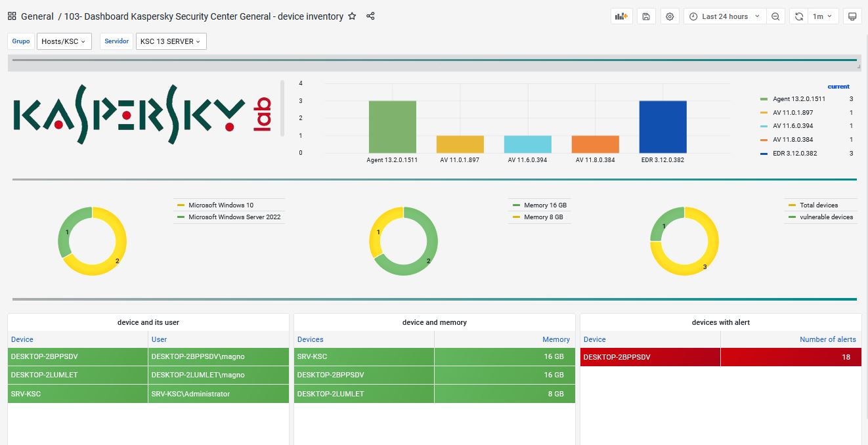
Task: Click SRV-KSC in device and its user table
Action: point(77,394)
